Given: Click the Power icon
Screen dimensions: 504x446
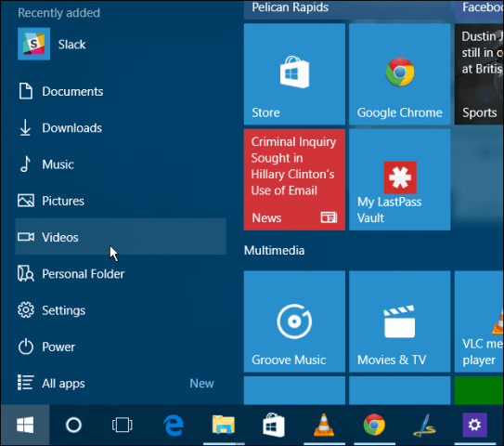Looking at the screenshot, I should 26,347.
